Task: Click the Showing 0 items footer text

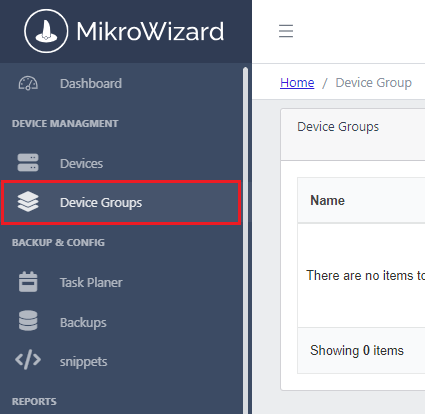Action: pos(357,350)
